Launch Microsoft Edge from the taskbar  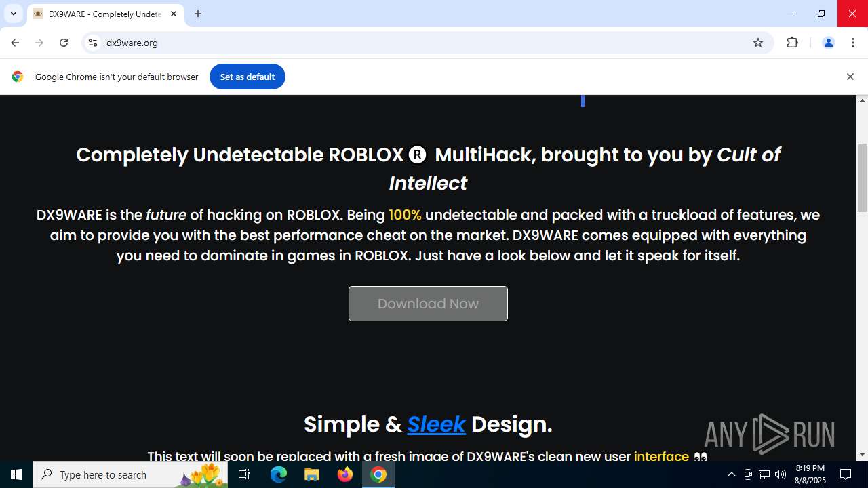pyautogui.click(x=279, y=474)
